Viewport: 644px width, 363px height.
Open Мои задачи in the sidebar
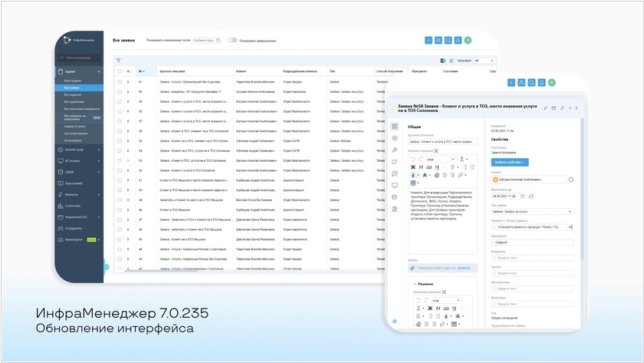pyautogui.click(x=72, y=81)
